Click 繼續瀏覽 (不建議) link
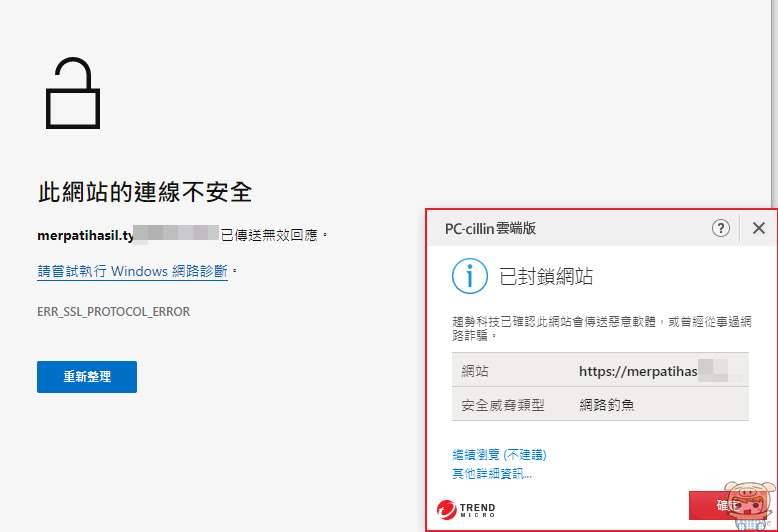Screen dimensions: 778x532 [x=499, y=455]
